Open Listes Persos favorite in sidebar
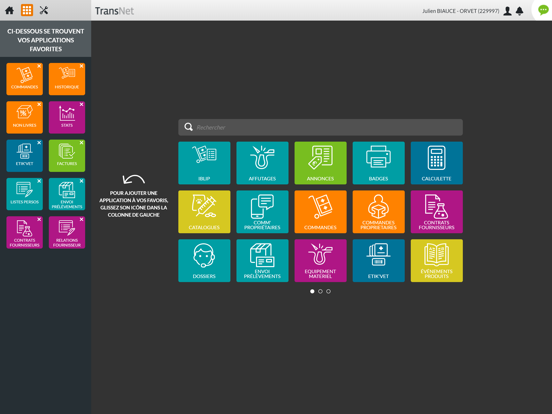Viewport: 552px width, 414px height. (24, 194)
